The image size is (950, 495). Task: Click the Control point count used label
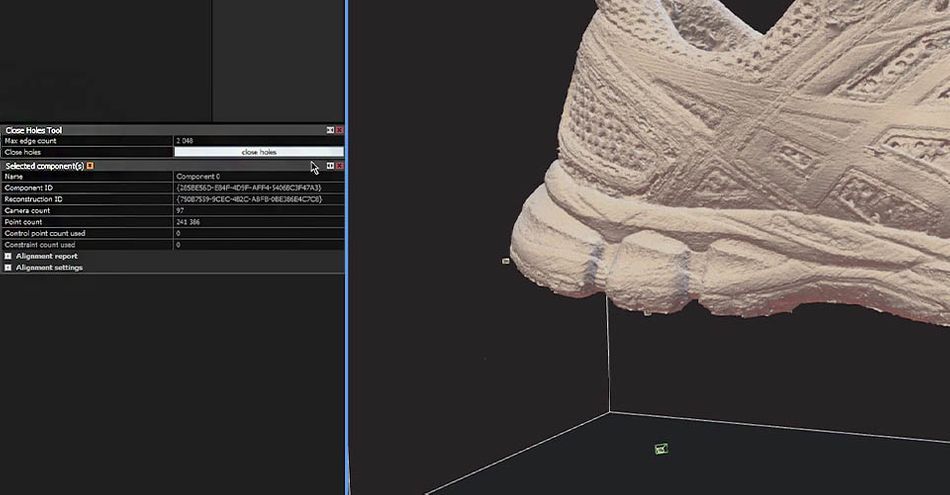coord(45,233)
